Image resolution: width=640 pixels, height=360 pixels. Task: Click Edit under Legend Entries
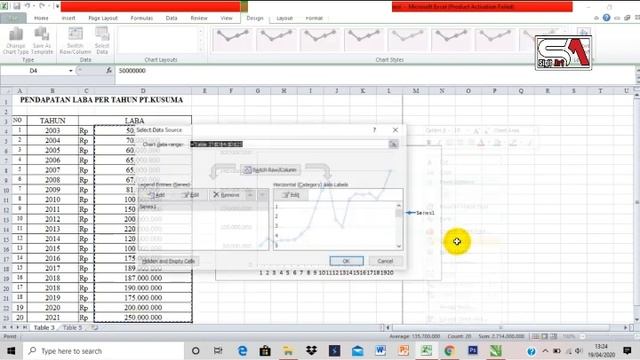click(191, 195)
